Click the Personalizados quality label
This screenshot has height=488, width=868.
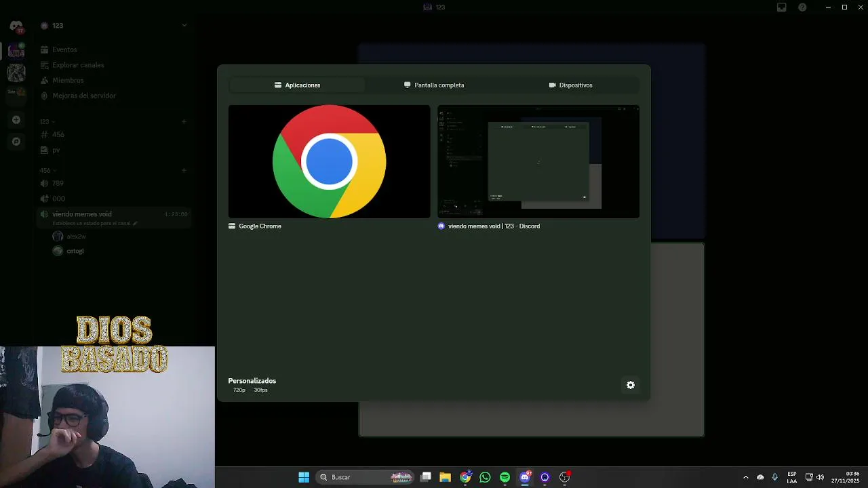(x=252, y=381)
